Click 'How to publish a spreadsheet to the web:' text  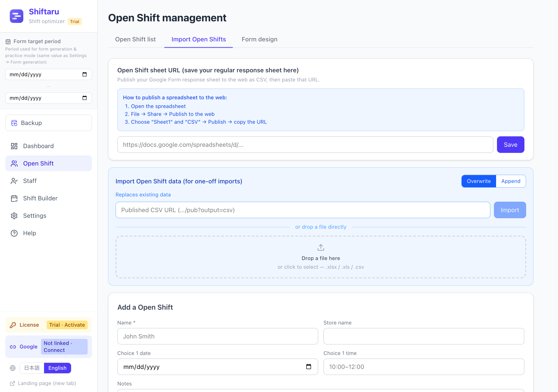[x=175, y=98]
